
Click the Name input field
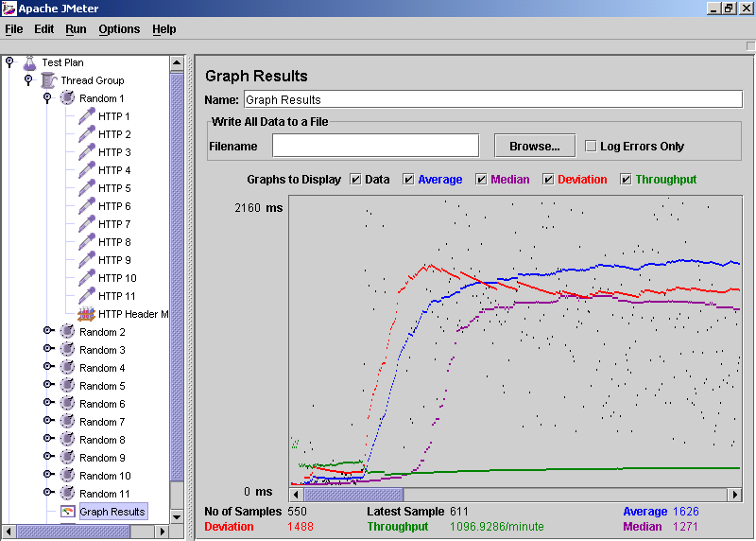tap(493, 99)
